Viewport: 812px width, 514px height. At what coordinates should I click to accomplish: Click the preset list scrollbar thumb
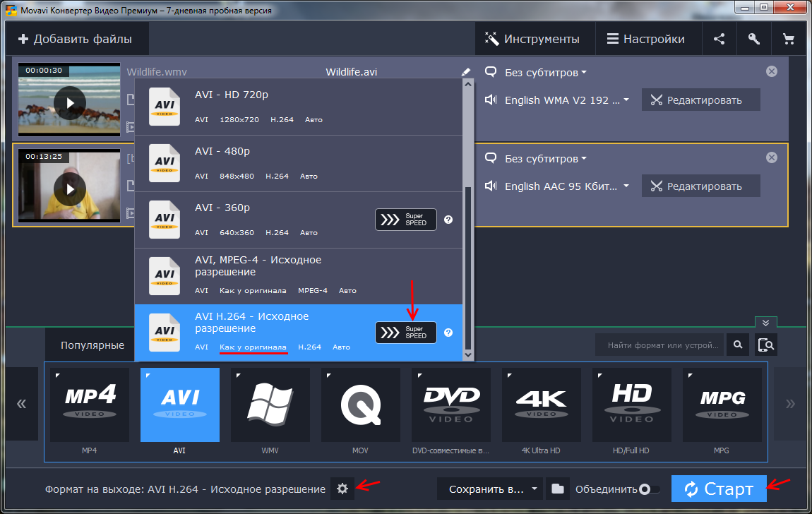pos(468,268)
